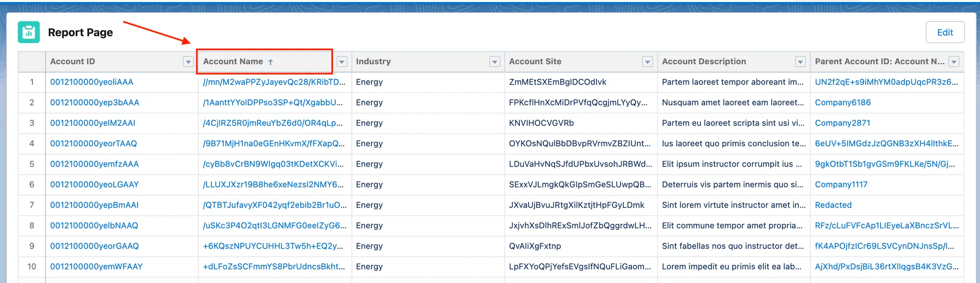The height and width of the screenshot is (283, 980).
Task: Show the Account Site column menu
Action: (647, 62)
